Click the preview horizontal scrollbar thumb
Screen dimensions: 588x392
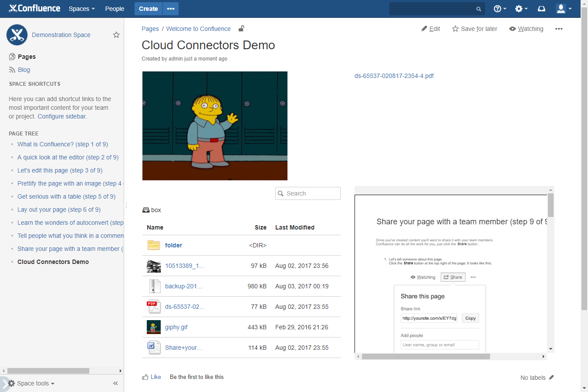point(426,356)
